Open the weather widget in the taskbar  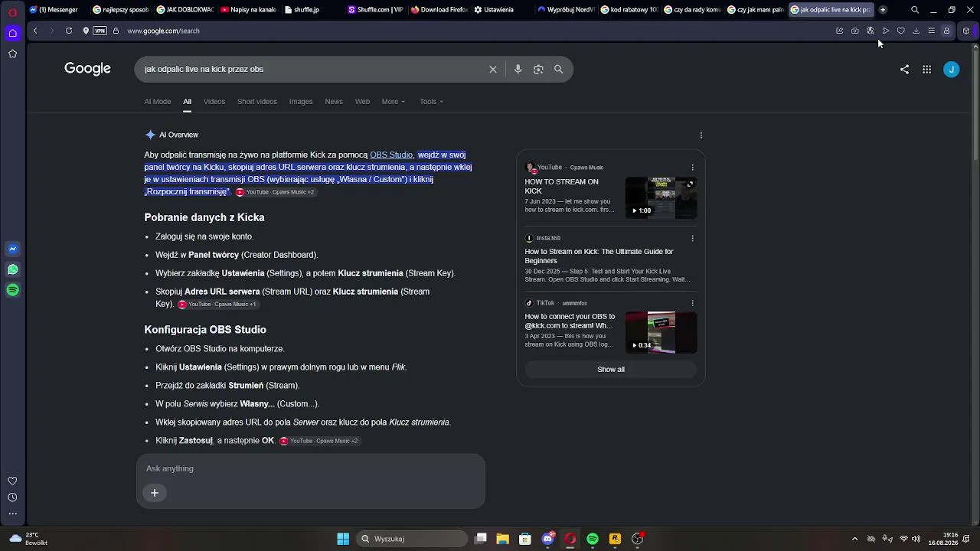coord(28,539)
